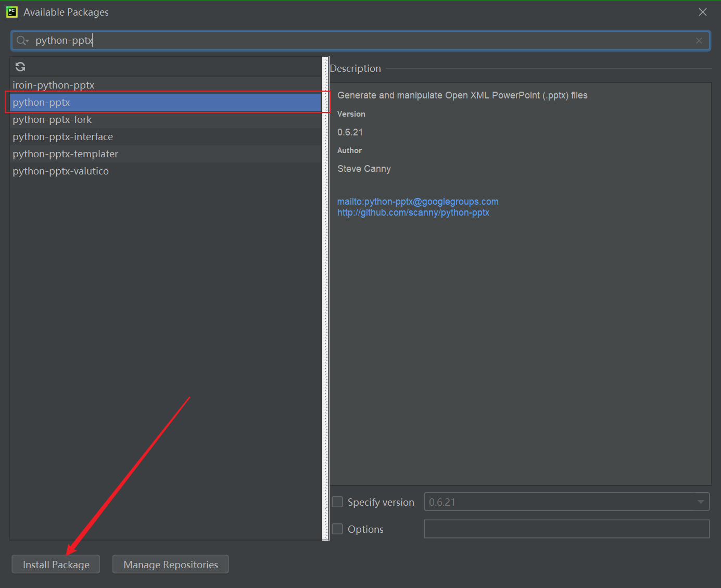Select python-pptx-valutico package
721x588 pixels.
click(61, 171)
